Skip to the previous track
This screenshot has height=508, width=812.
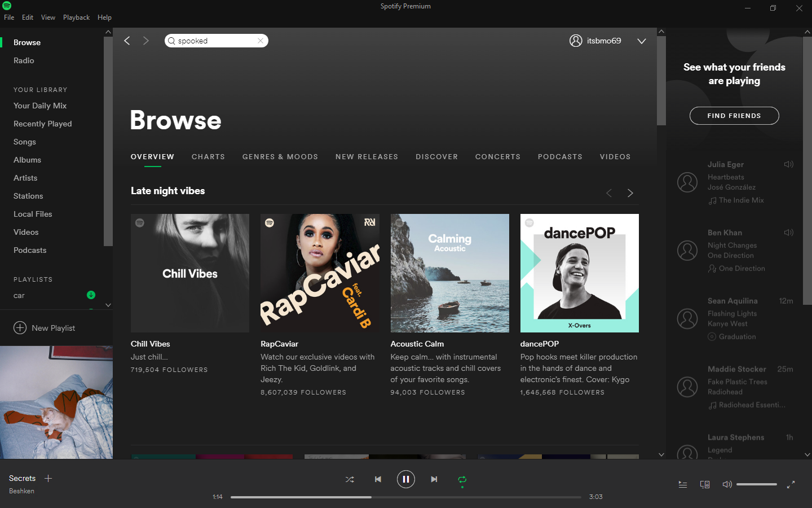378,479
